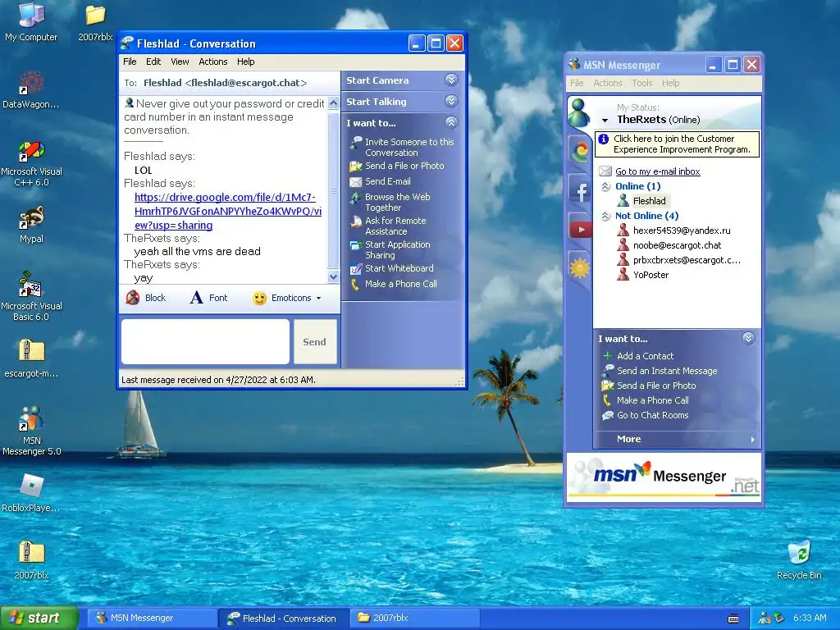Select Start Application Sharing
This screenshot has width=840, height=630.
(397, 249)
